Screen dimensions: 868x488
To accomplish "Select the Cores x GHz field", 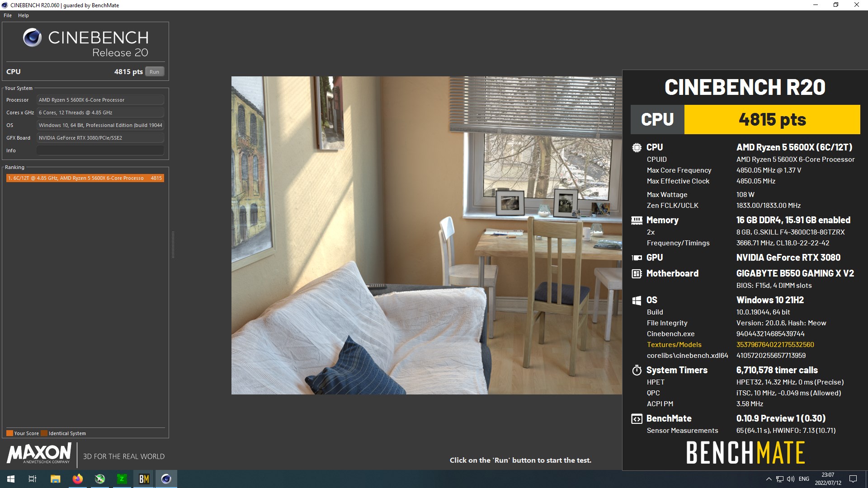I will (x=100, y=113).
